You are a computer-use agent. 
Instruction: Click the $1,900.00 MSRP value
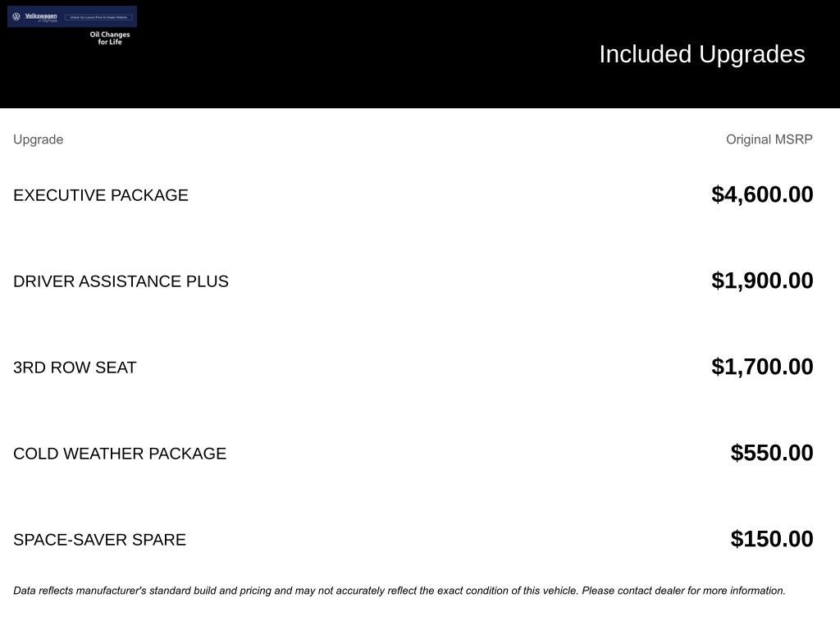[762, 281]
